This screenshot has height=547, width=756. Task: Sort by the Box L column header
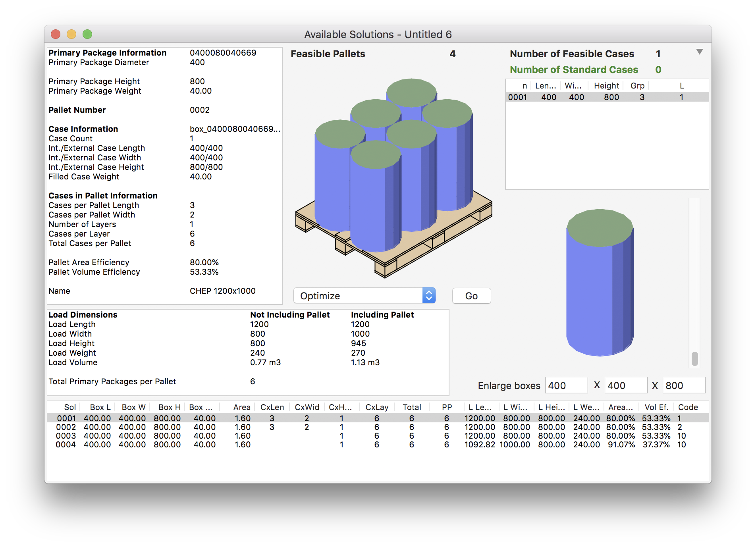click(100, 407)
